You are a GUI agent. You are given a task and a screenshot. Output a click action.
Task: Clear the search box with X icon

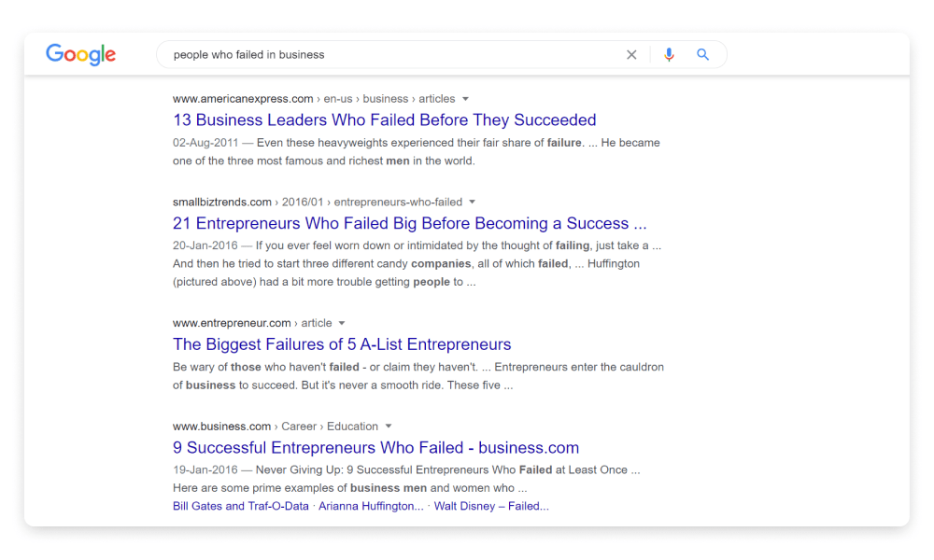[x=631, y=55]
